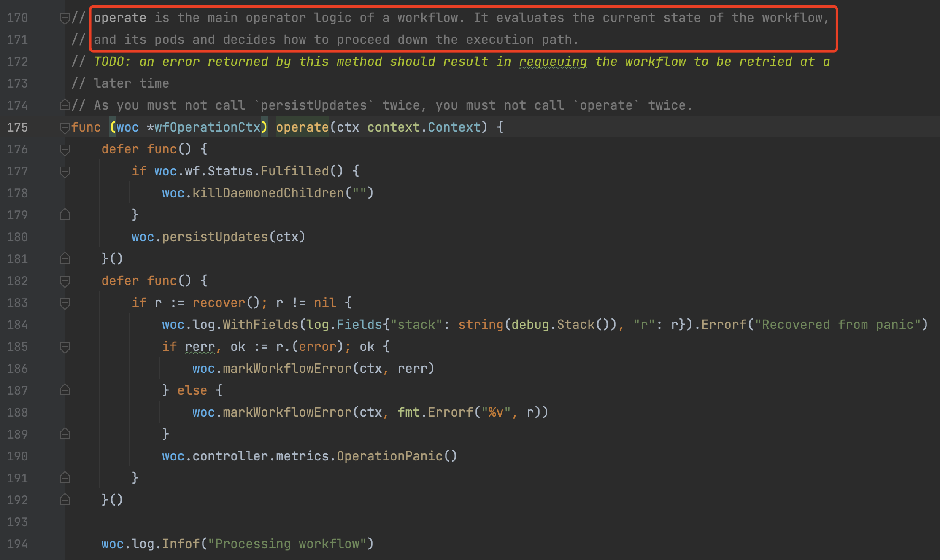Click the persistUpdates(ctx) method call
Image resolution: width=940 pixels, height=560 pixels.
coord(215,237)
